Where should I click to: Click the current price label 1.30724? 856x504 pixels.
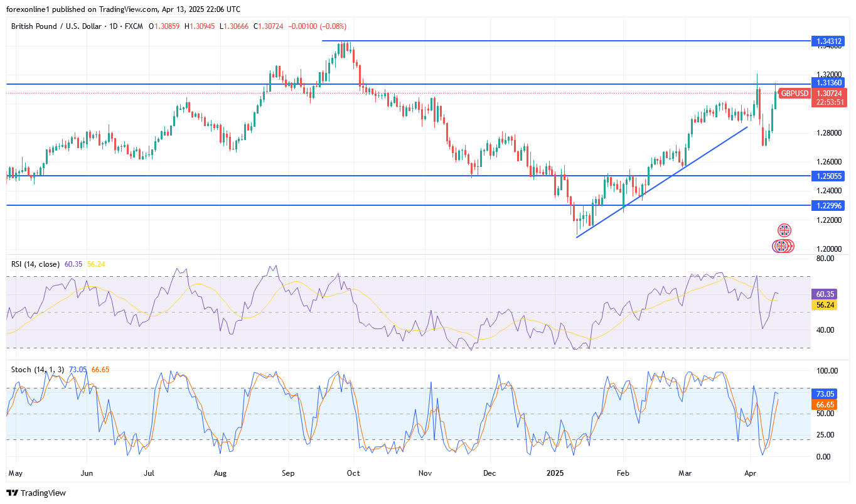(x=828, y=93)
